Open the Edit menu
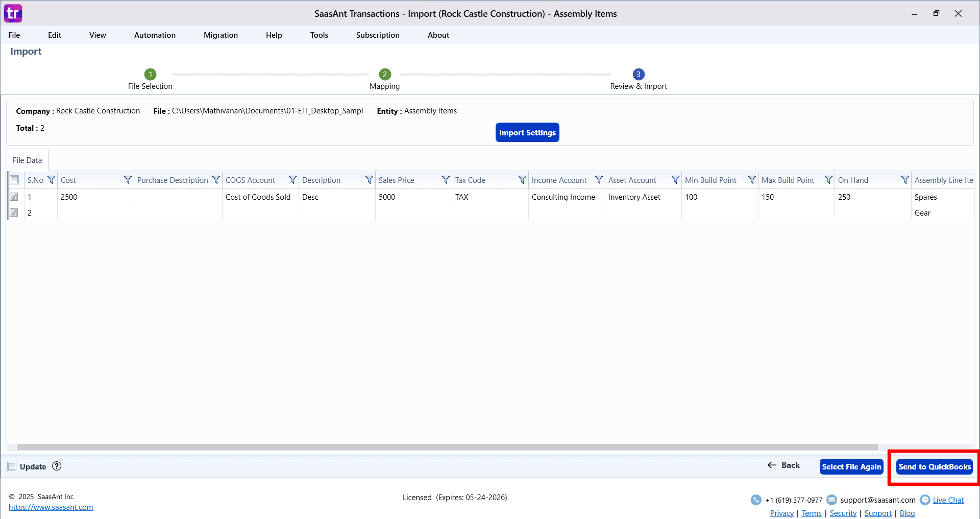This screenshot has width=980, height=519. 55,35
